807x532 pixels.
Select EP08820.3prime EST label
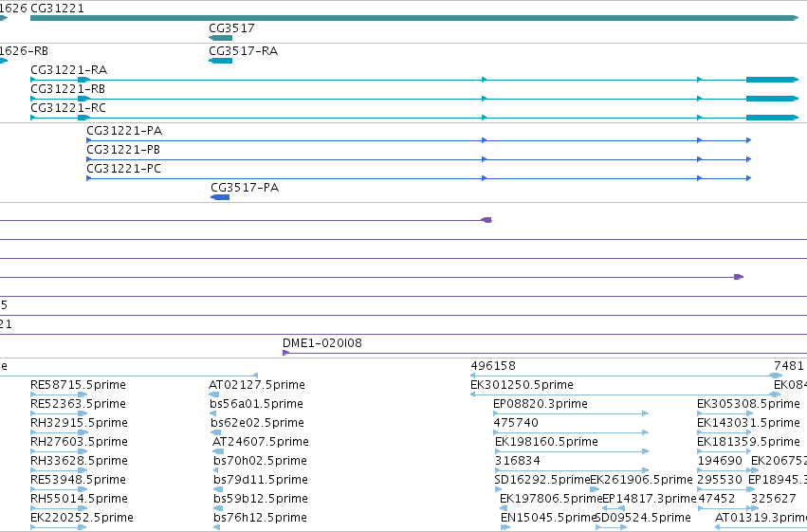(541, 404)
